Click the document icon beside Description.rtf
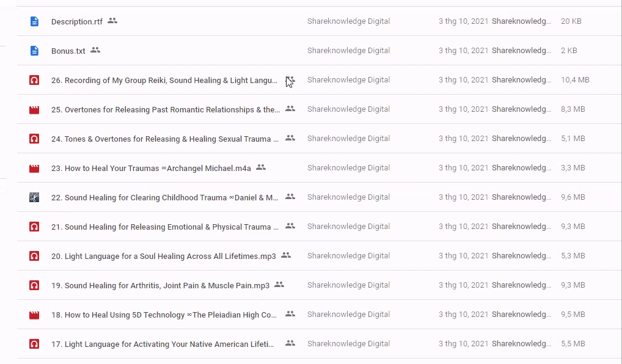The width and height of the screenshot is (622, 364). click(34, 21)
